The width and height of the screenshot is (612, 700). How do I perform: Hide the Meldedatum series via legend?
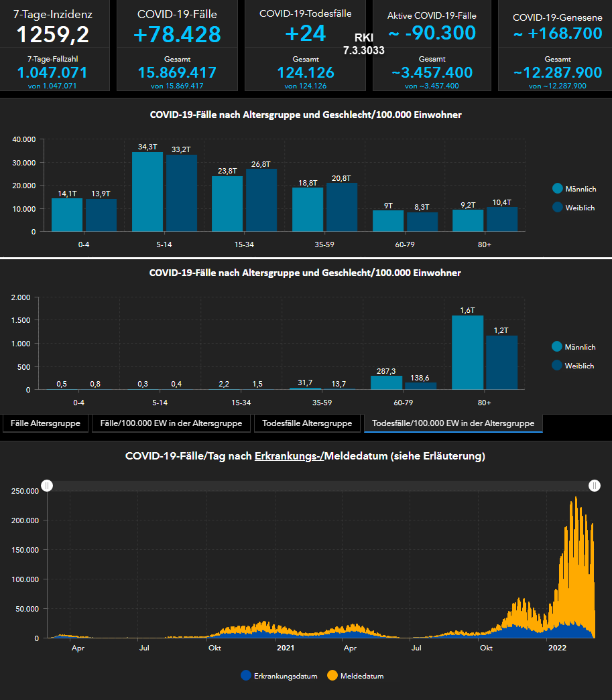click(332, 676)
